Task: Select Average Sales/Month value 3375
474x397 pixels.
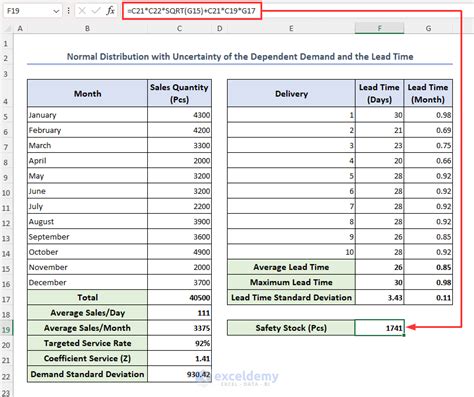Action: point(179,328)
